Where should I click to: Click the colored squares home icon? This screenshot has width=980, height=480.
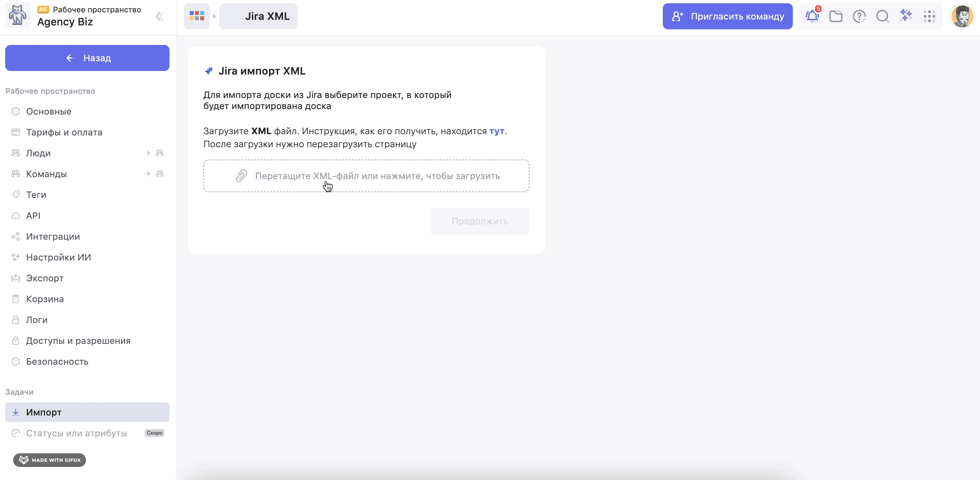[197, 16]
